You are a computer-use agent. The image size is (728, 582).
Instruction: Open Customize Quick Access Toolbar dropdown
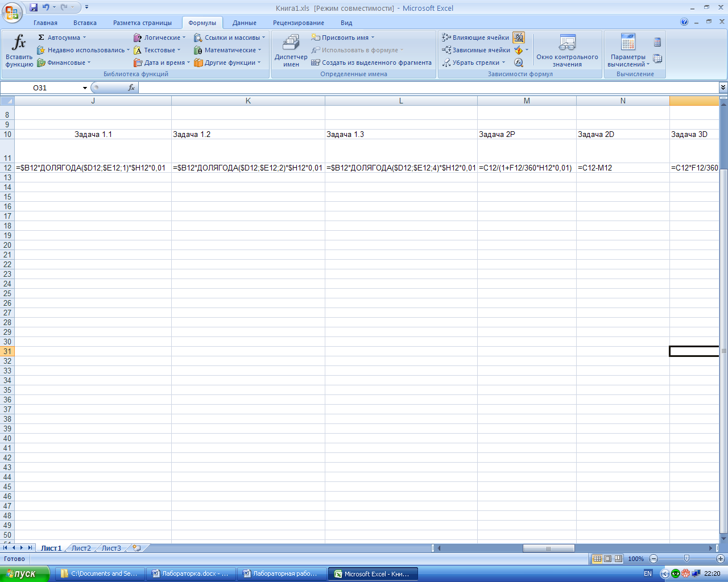point(87,7)
